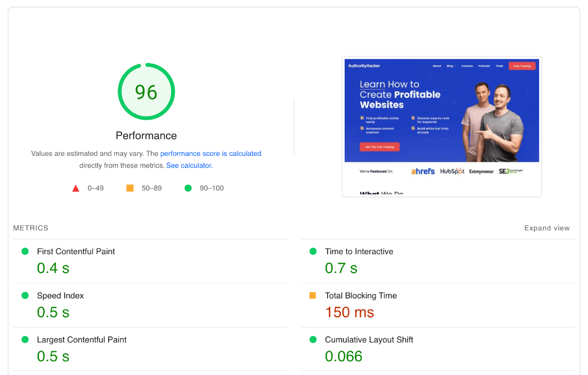Click green dot beside Time to Interactive
The height and width of the screenshot is (375, 588).
(313, 251)
